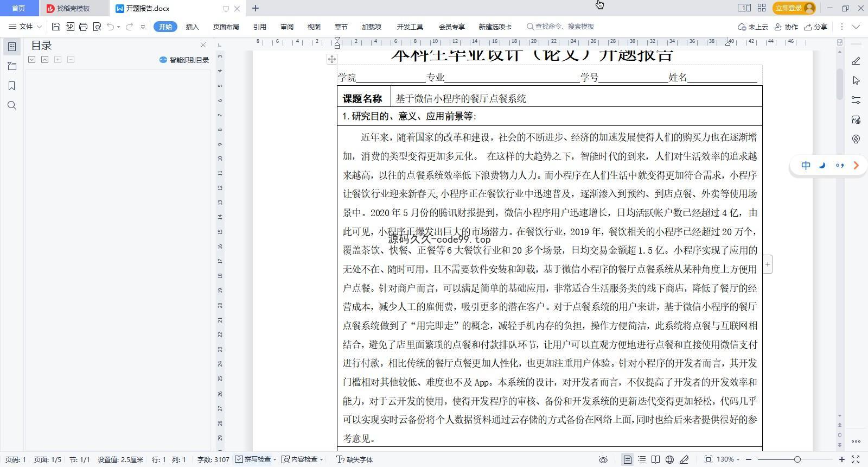Click the table add-column plus handle
The height and width of the screenshot is (467, 868).
coord(768,264)
